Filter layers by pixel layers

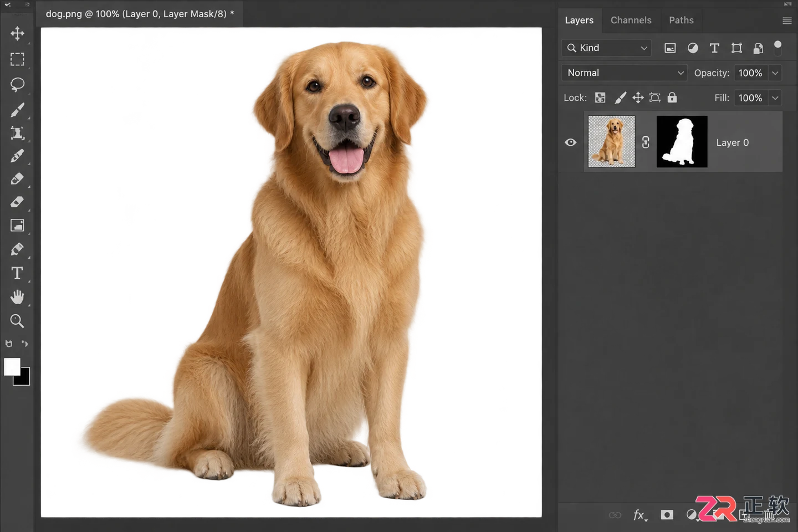[670, 48]
